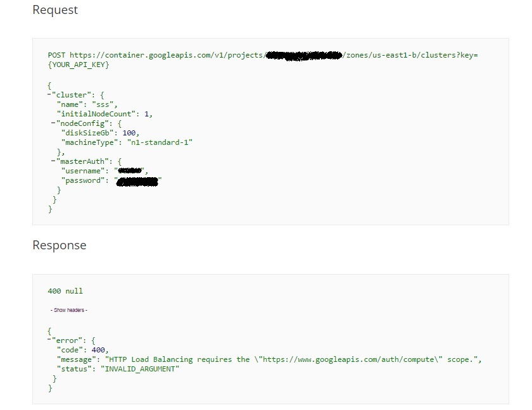The width and height of the screenshot is (532, 410).
Task: Click the redacted project ID in URL
Action: click(x=303, y=56)
